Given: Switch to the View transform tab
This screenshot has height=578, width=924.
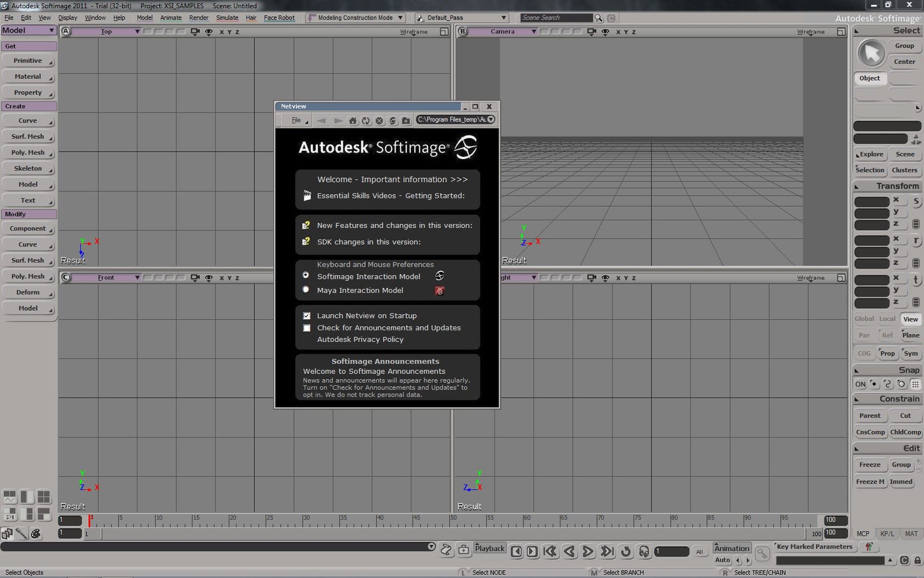Looking at the screenshot, I should [x=910, y=319].
